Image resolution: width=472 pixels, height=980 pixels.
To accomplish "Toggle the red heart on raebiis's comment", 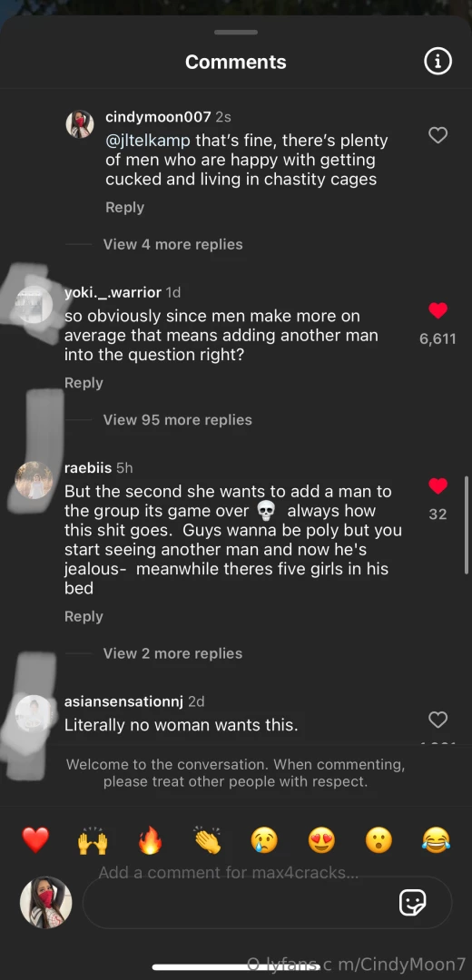I will pos(438,485).
